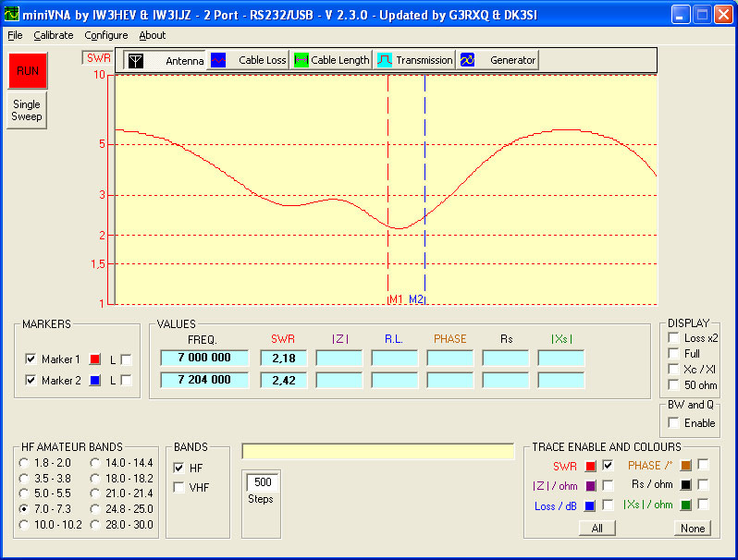Activate the Generator mode icon
This screenshot has width=738, height=560.
pyautogui.click(x=467, y=60)
